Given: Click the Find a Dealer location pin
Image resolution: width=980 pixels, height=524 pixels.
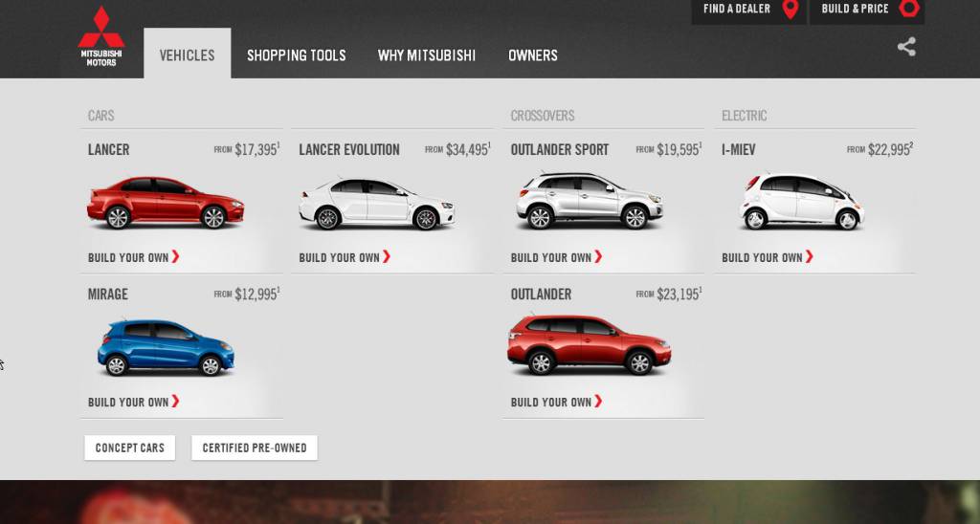Looking at the screenshot, I should (x=791, y=10).
